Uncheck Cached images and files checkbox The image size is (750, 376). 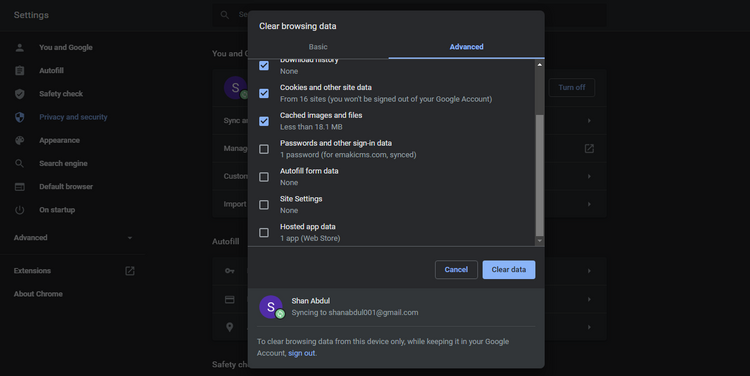(x=264, y=121)
